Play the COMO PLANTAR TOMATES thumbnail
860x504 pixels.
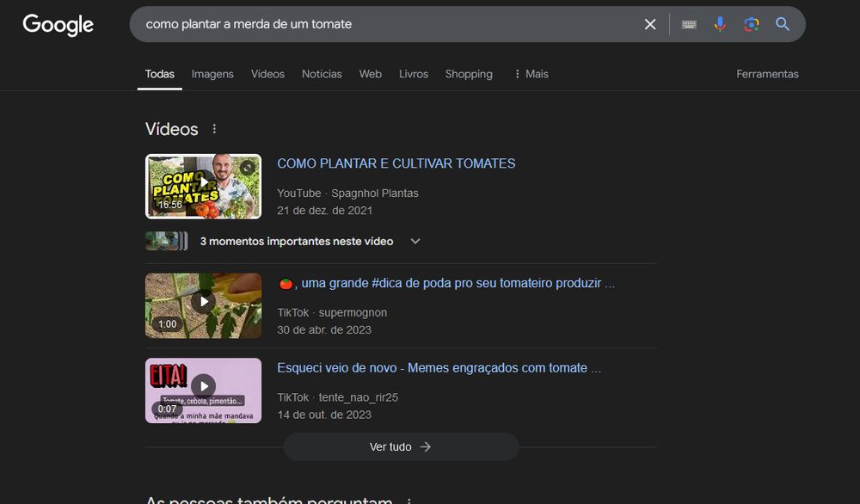(204, 187)
